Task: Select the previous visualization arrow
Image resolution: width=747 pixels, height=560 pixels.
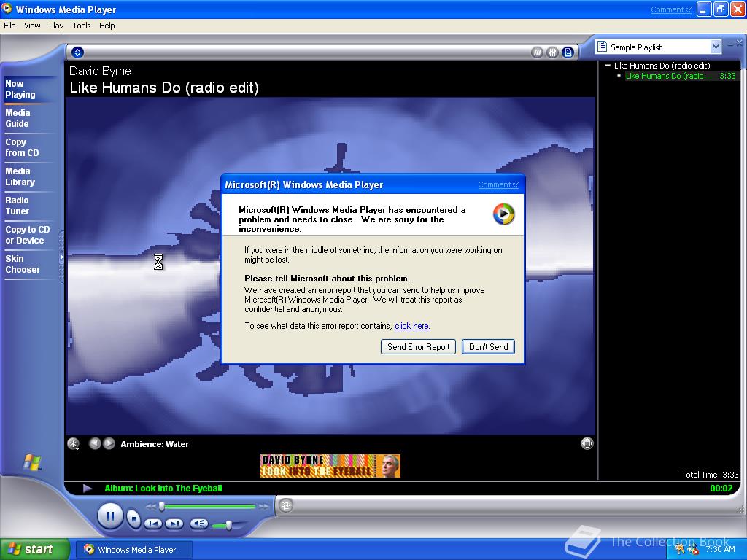Action: click(x=95, y=443)
